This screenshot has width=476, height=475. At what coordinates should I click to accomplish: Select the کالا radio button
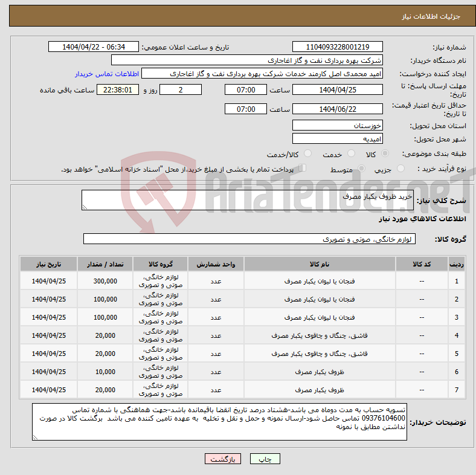(x=385, y=153)
